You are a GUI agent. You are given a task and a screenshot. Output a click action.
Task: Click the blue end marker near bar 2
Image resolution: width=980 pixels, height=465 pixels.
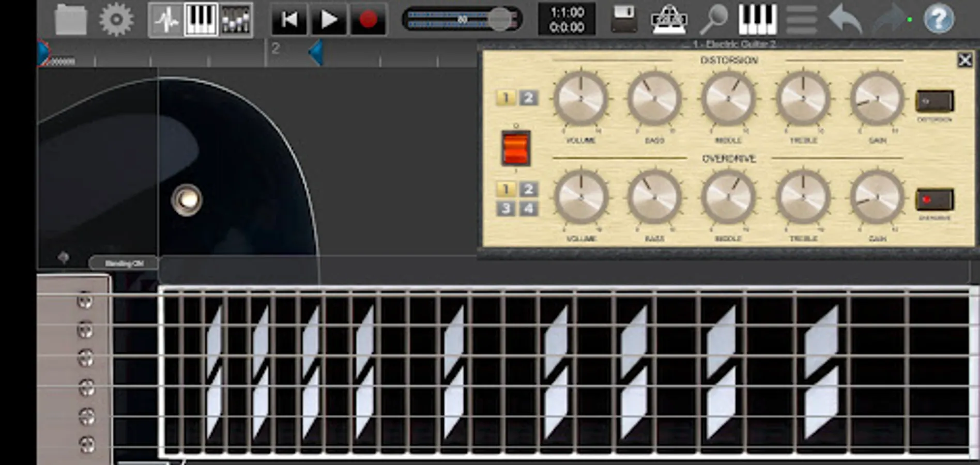[316, 53]
